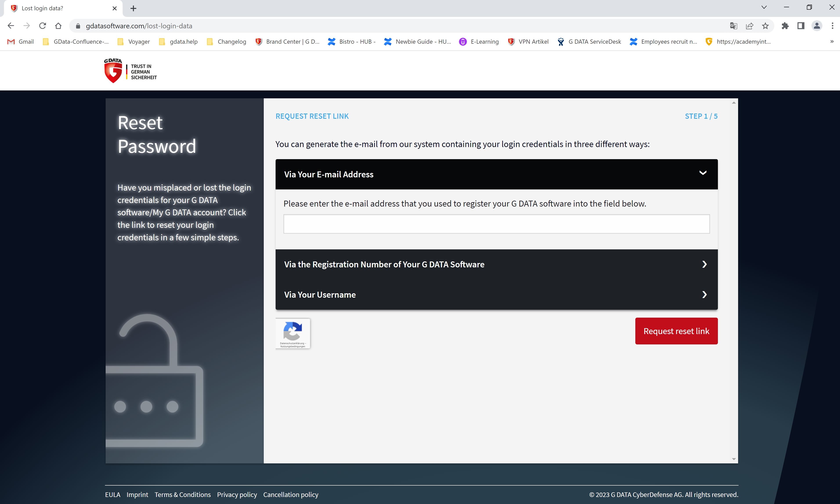
Task: View site security lock info
Action: coord(78,26)
